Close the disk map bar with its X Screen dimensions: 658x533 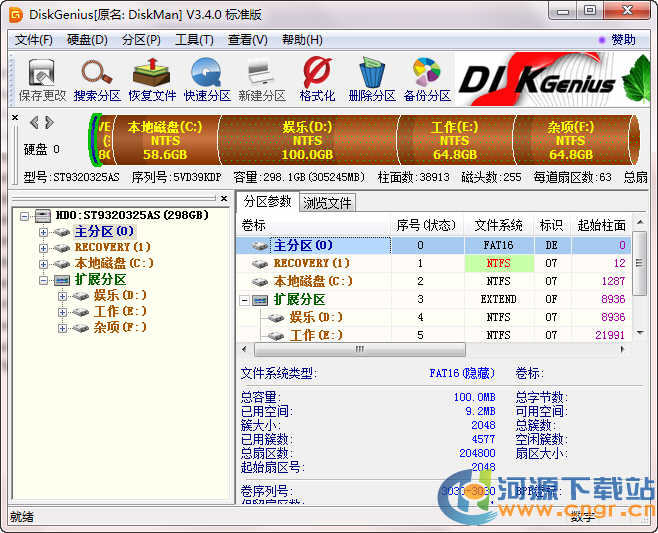15,118
